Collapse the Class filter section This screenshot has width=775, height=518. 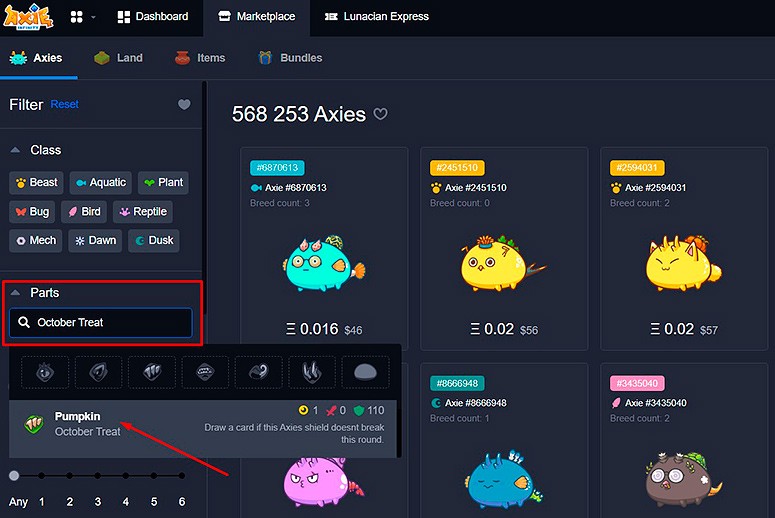tap(15, 150)
